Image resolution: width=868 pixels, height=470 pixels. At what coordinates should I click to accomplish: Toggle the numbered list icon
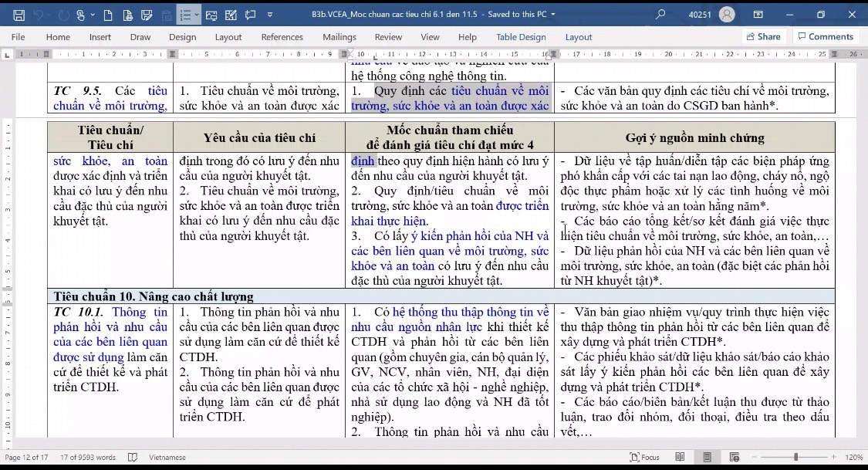pos(185,15)
